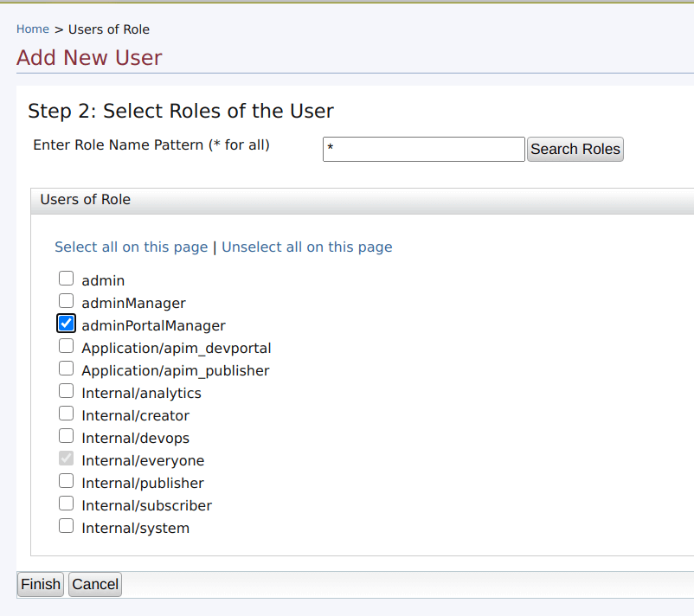The image size is (694, 616).
Task: Select the Application/apim_devportal role
Action: [x=66, y=345]
